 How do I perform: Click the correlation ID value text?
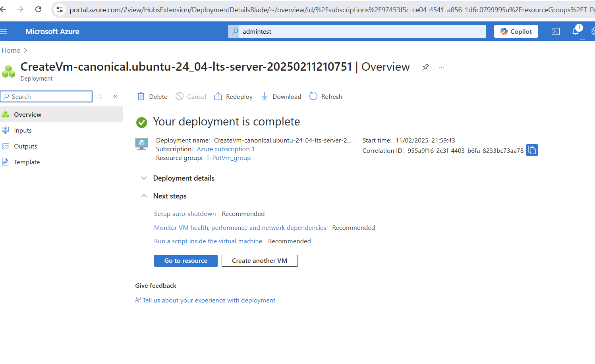point(466,151)
